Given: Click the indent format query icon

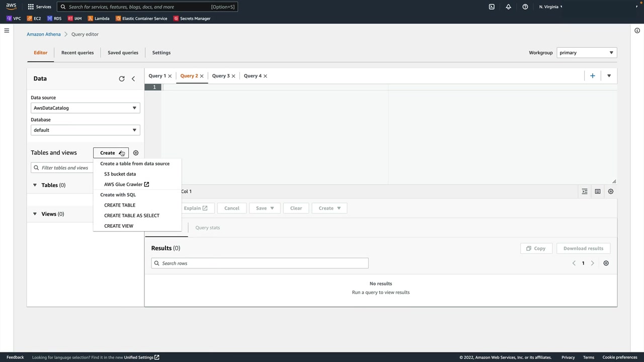Looking at the screenshot, I should point(585,192).
